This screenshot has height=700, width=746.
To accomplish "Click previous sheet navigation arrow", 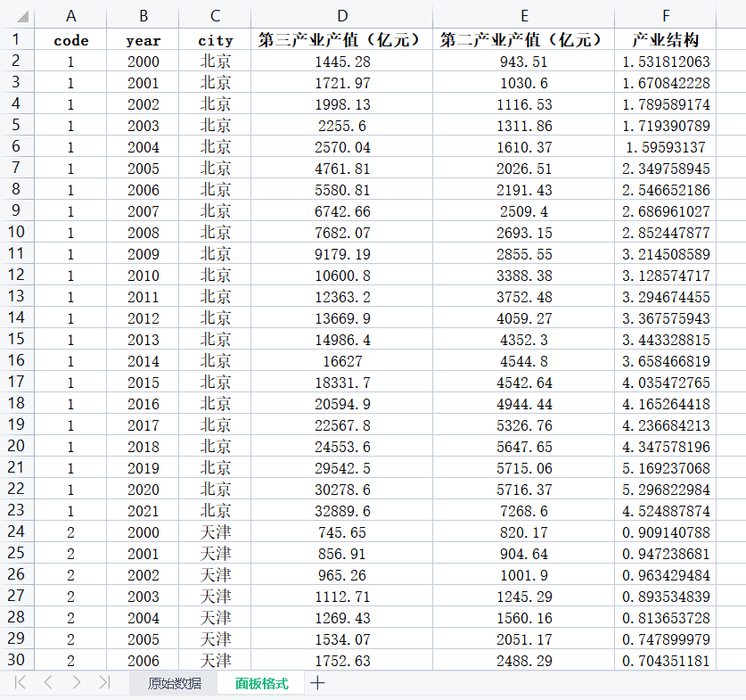I will tap(47, 682).
